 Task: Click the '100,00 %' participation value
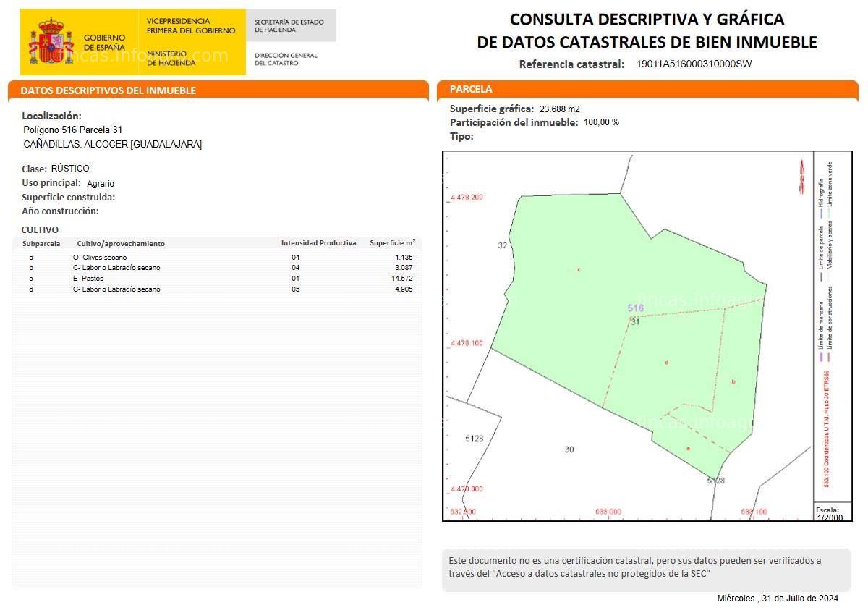pyautogui.click(x=601, y=122)
